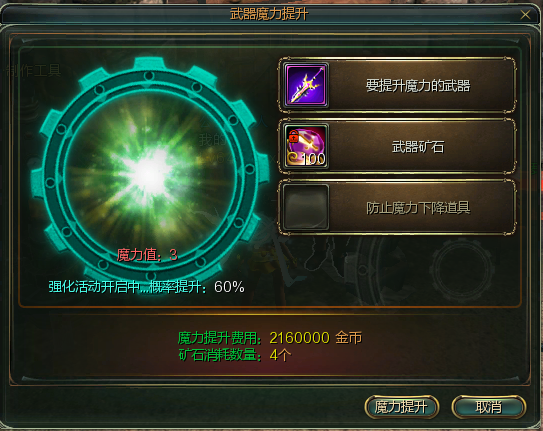
Task: Click the red lock badge on ore icon
Action: [293, 137]
